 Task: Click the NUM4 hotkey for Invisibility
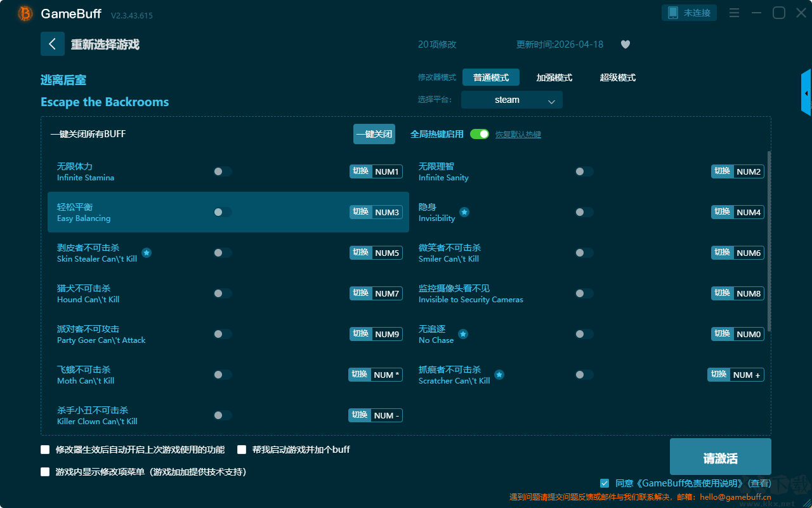[x=738, y=212]
